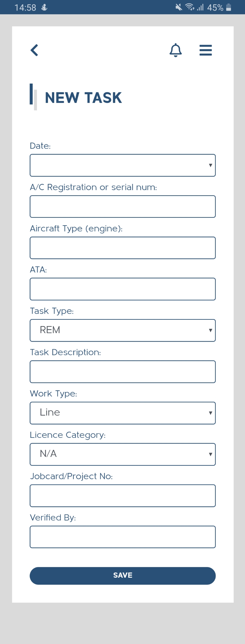Tap the mobile signal bars icon
The height and width of the screenshot is (644, 245).
[200, 7]
